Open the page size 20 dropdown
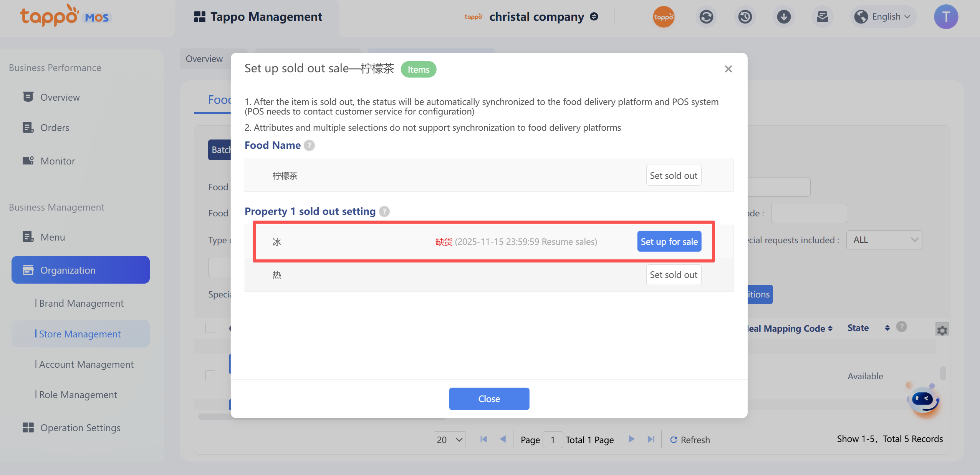The width and height of the screenshot is (980, 475). click(449, 440)
